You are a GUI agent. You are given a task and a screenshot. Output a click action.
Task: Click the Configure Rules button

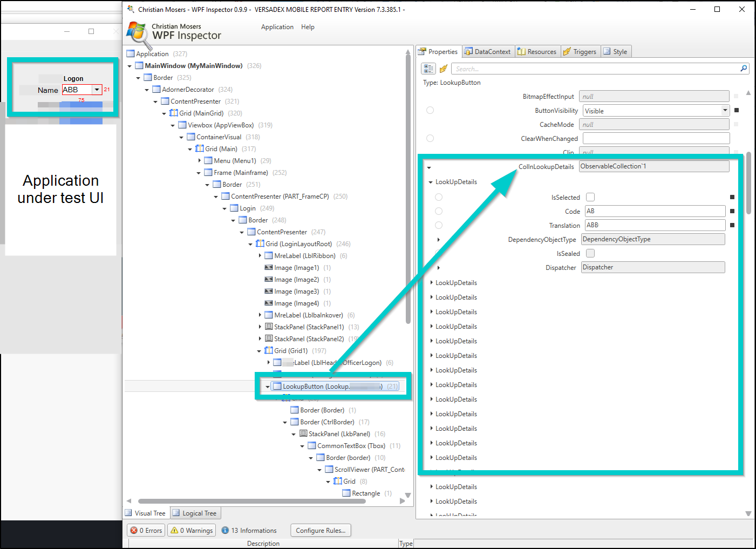[x=321, y=531]
